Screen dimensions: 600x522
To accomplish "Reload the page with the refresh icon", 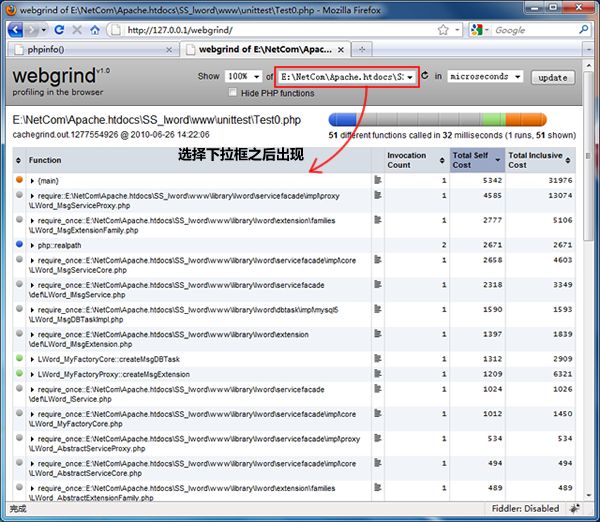I will (x=59, y=29).
